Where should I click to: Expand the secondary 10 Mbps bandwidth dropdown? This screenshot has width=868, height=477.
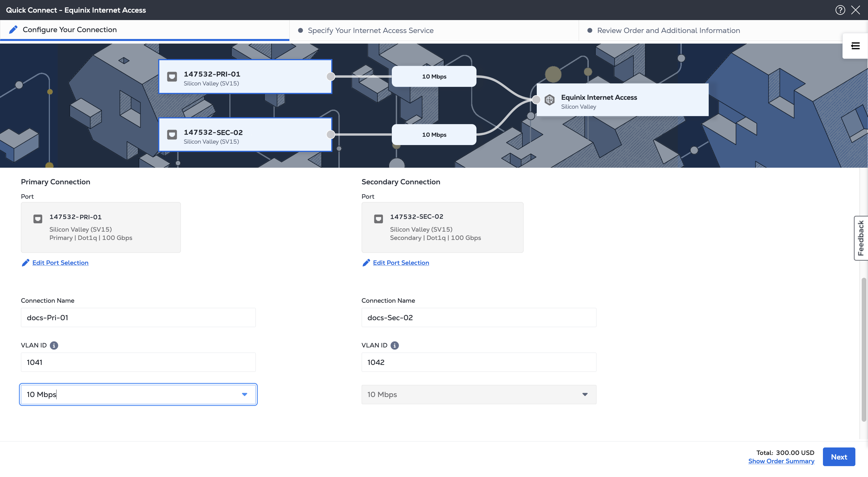point(585,394)
